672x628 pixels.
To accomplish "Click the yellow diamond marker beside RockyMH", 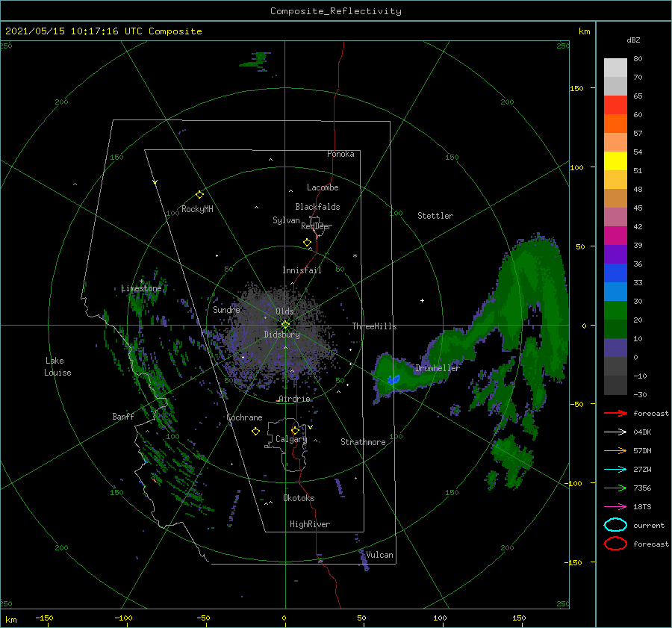I will coord(199,195).
